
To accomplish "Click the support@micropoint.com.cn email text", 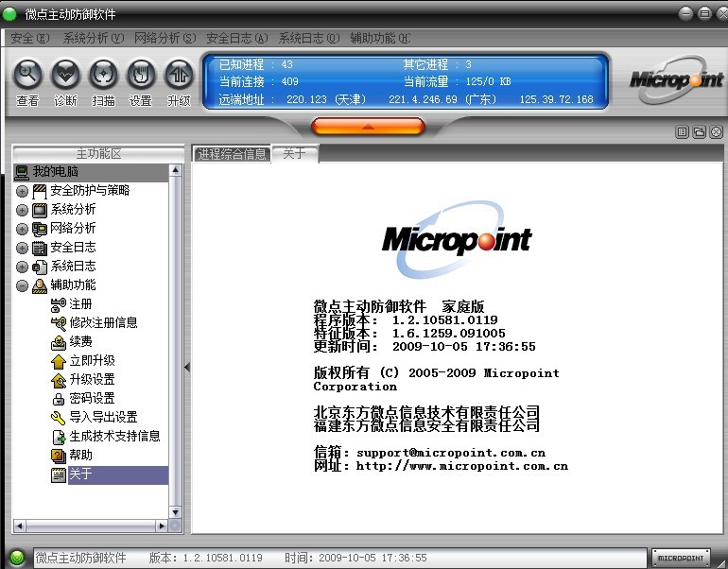I will (x=451, y=453).
